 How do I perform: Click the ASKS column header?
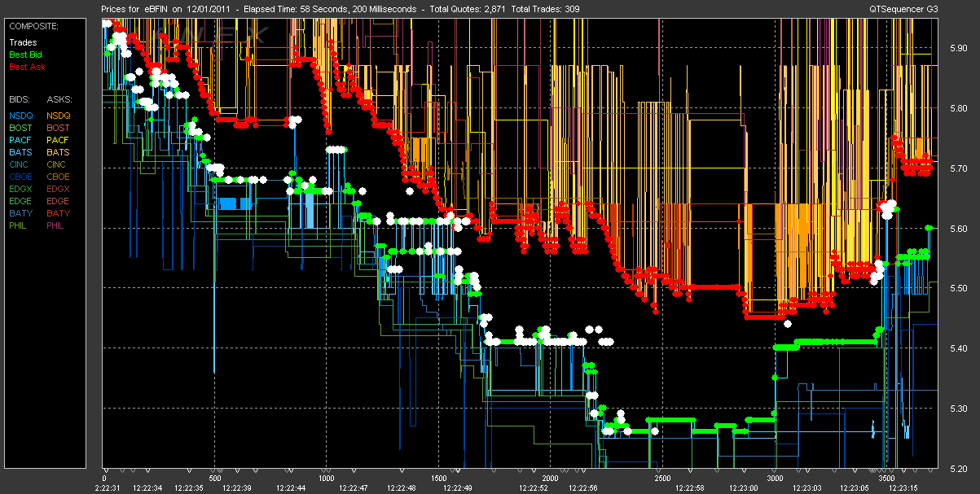[58, 98]
